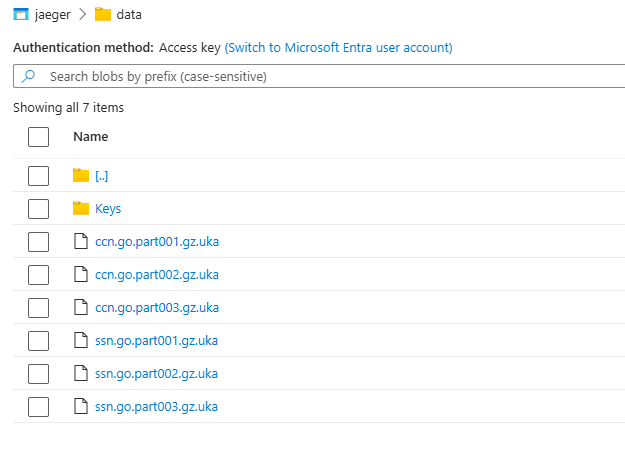This screenshot has height=472, width=625.
Task: Sort by the Name column header
Action: (x=91, y=137)
